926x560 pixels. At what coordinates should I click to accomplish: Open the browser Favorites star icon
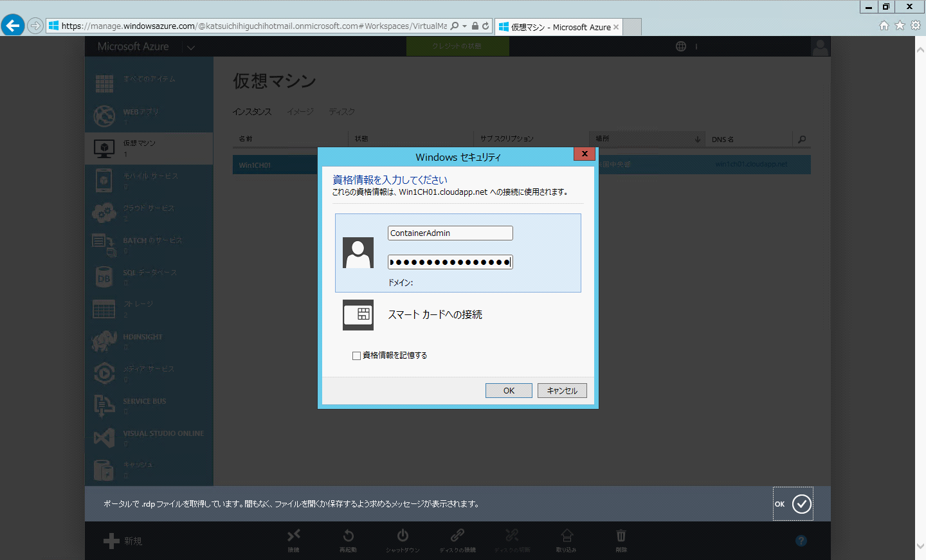[x=900, y=25]
